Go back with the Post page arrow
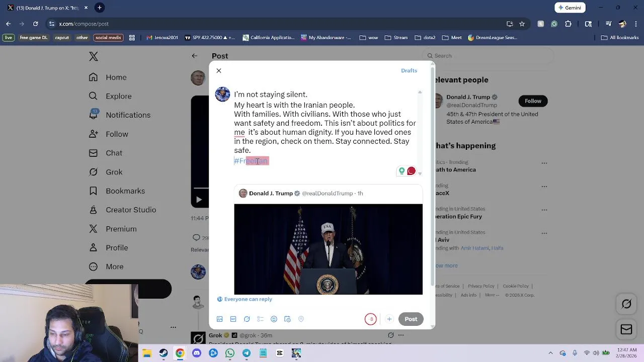 pos(195,56)
